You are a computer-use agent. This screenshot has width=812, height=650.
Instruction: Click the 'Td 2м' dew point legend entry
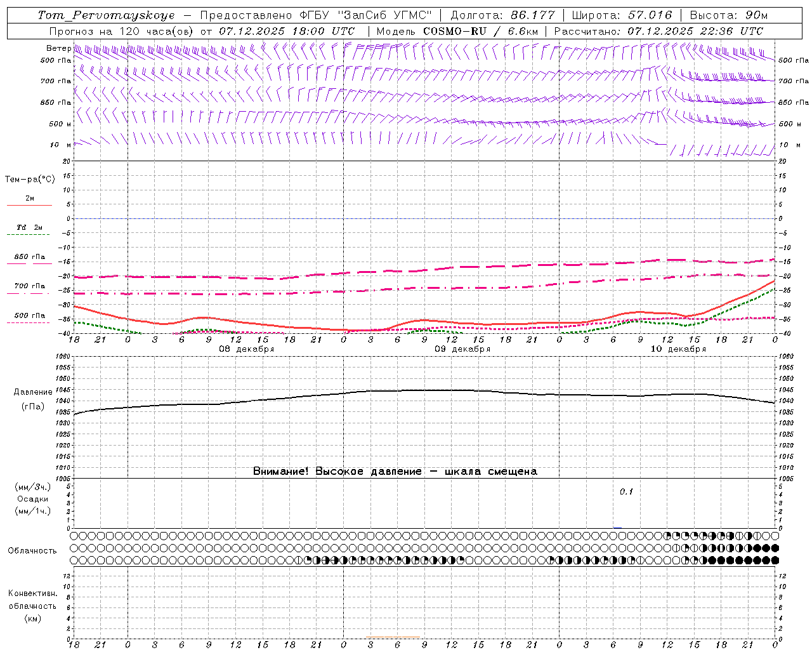click(x=29, y=227)
